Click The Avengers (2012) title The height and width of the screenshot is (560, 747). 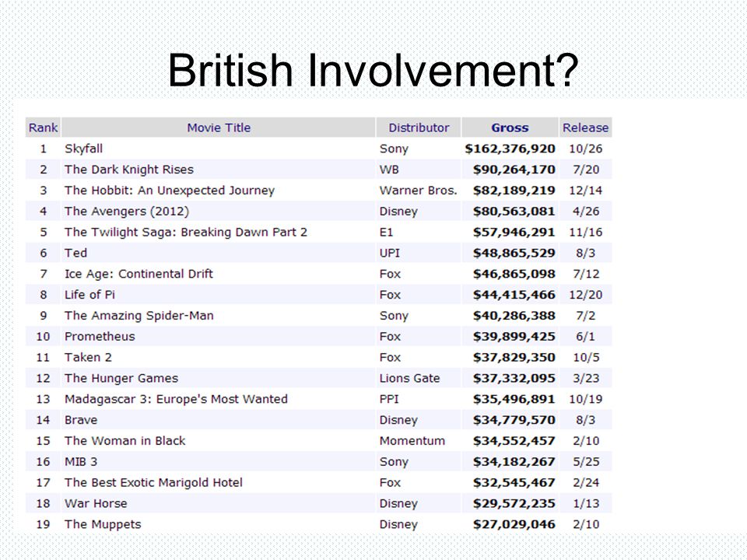point(127,212)
